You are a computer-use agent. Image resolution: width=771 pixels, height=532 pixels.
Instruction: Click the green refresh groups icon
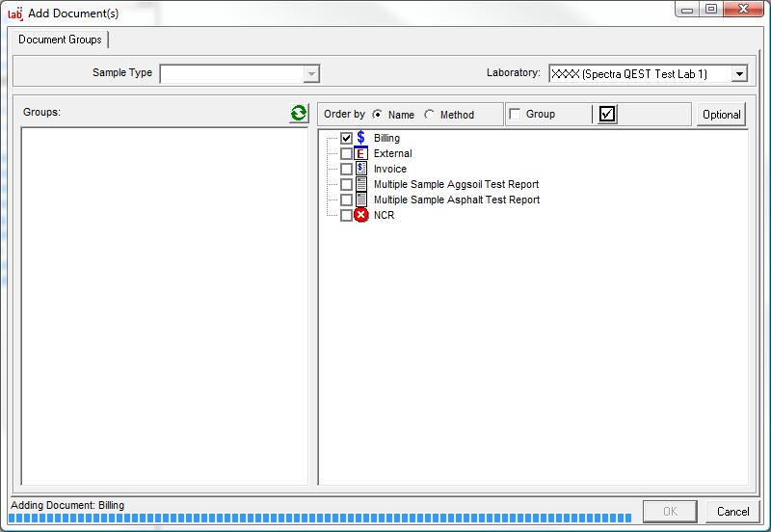pyautogui.click(x=299, y=114)
